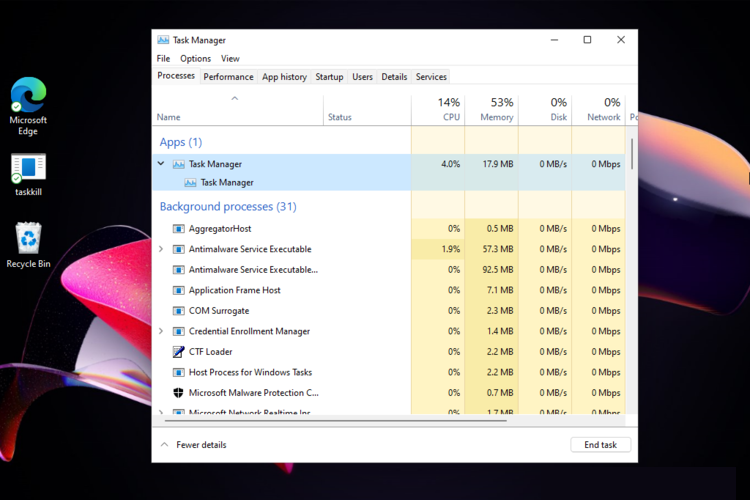Open the View menu
Image resolution: width=750 pixels, height=500 pixels.
(230, 58)
